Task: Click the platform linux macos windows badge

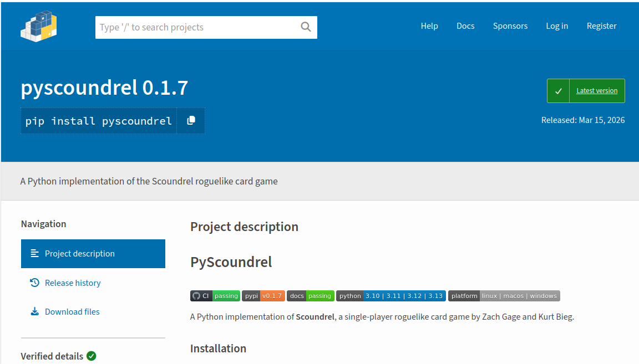Action: (504, 296)
